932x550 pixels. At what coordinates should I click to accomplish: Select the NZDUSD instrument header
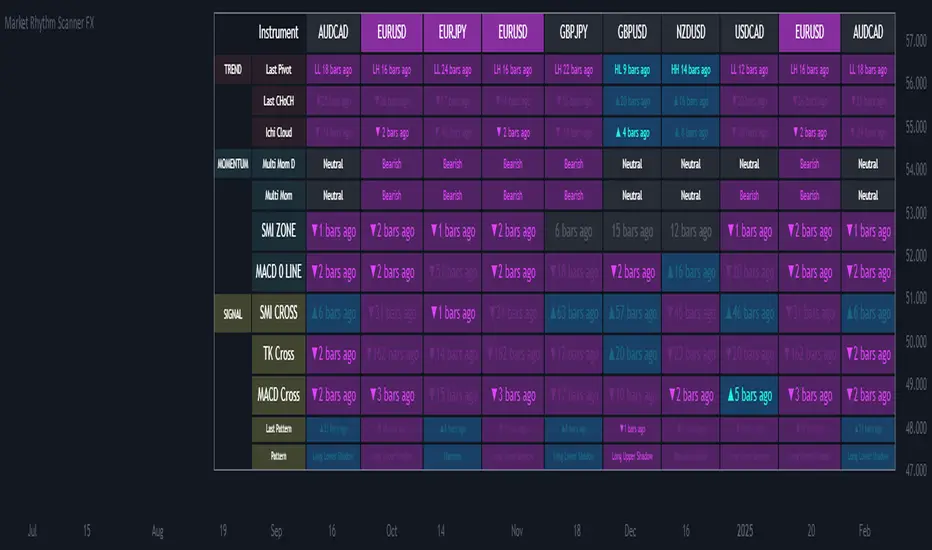(x=691, y=32)
